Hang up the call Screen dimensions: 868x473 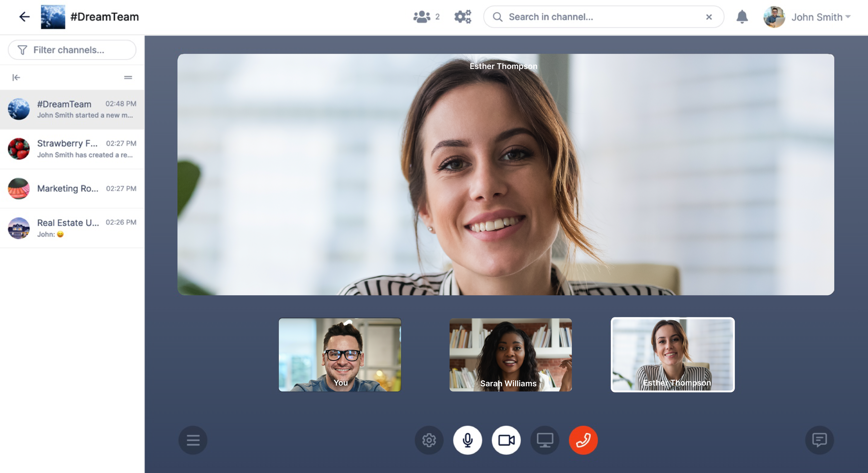point(583,440)
